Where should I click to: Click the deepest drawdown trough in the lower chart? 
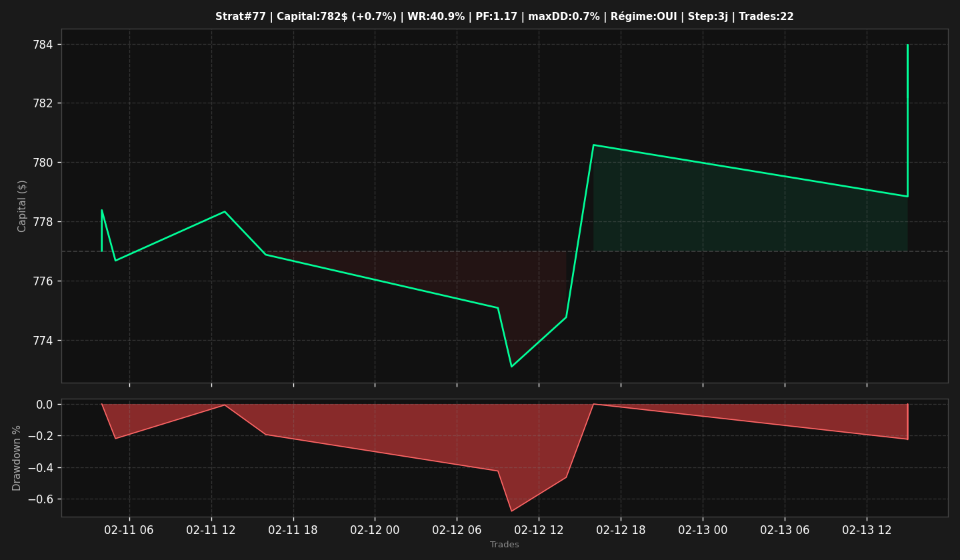pos(511,511)
